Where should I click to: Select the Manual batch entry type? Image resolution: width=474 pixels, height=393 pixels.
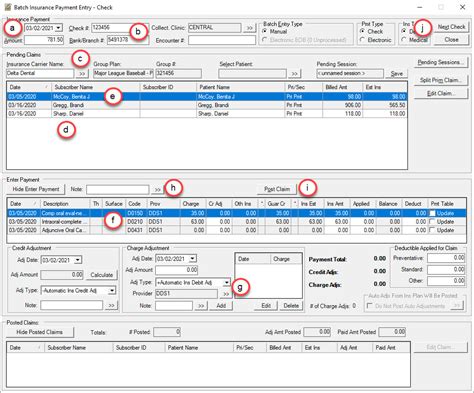(x=265, y=31)
